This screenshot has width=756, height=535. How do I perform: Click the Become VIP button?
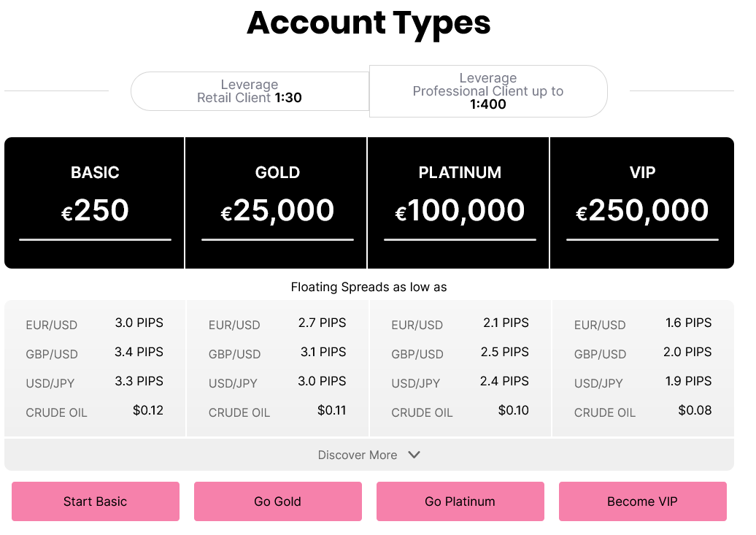642,501
